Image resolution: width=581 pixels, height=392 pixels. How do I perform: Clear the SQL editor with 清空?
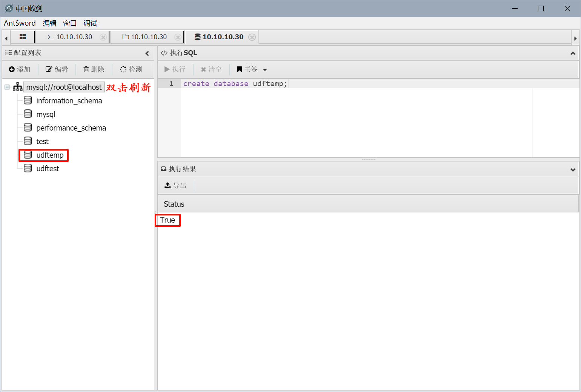[x=211, y=69]
